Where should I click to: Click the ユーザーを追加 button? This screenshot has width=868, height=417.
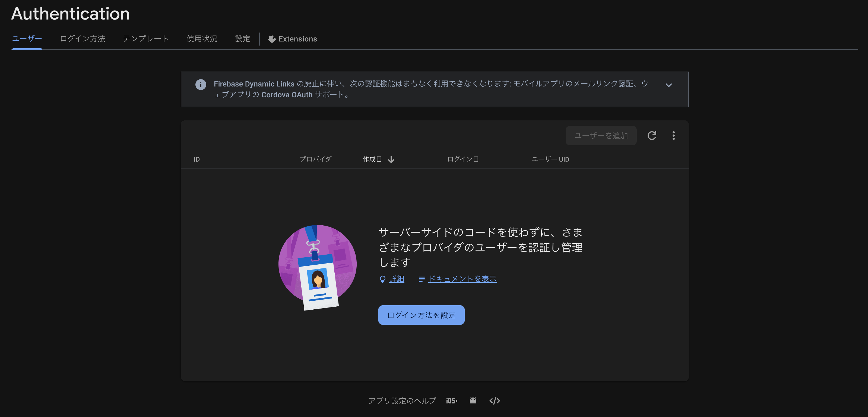(601, 135)
